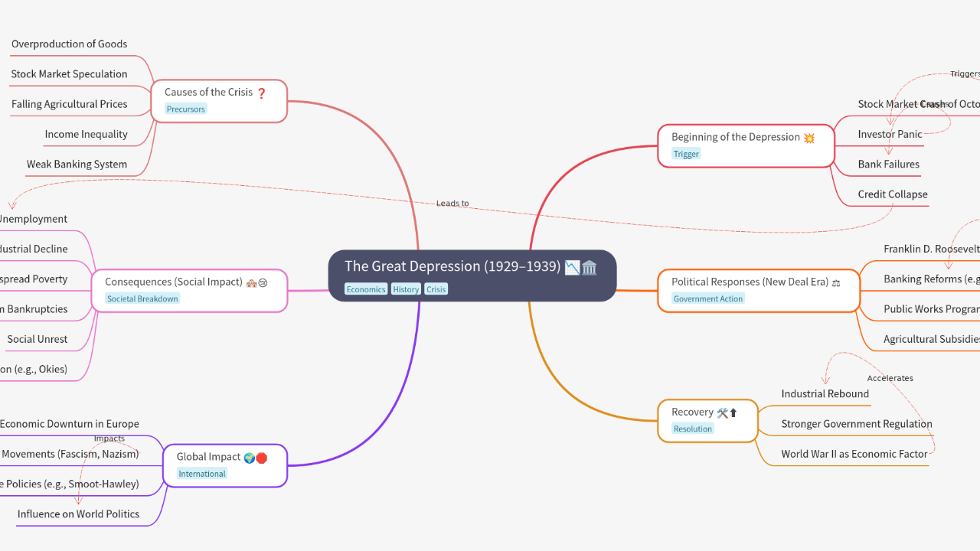Click the Societal Breakdown tag
The image size is (980, 551).
142,299
